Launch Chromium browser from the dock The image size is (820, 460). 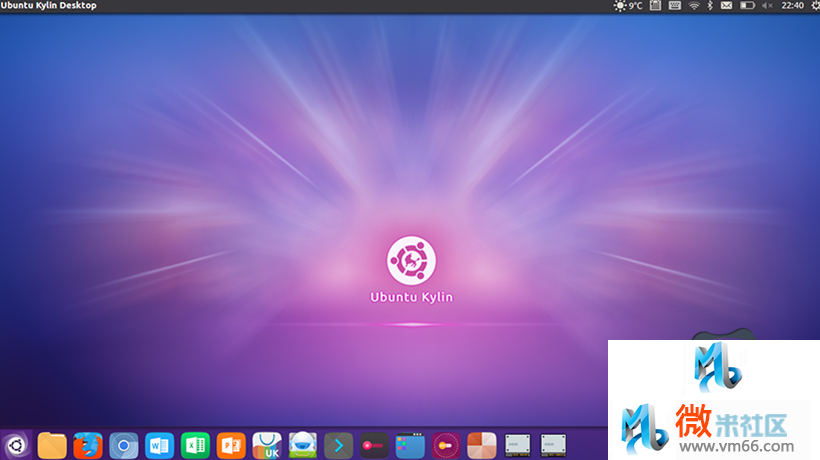click(123, 446)
